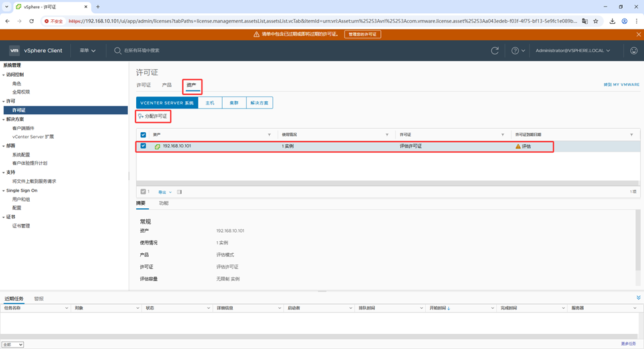This screenshot has height=349, width=644.
Task: Click the smiley feedback icon
Action: (633, 50)
